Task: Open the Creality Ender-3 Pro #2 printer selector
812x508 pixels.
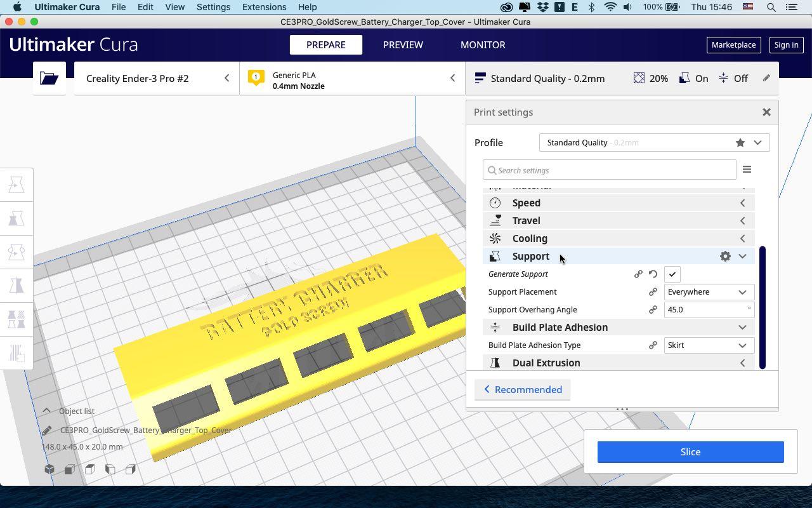Action: pos(157,78)
